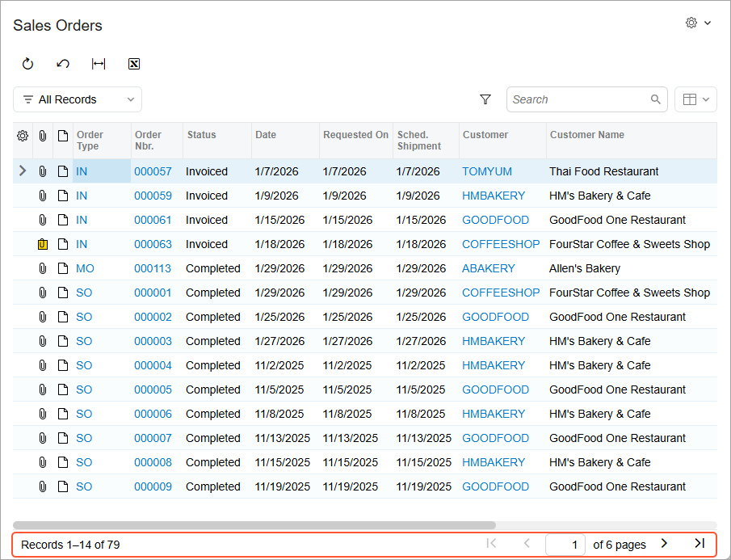The width and height of the screenshot is (731, 560).
Task: Click the Undo icon in toolbar
Action: coord(63,63)
